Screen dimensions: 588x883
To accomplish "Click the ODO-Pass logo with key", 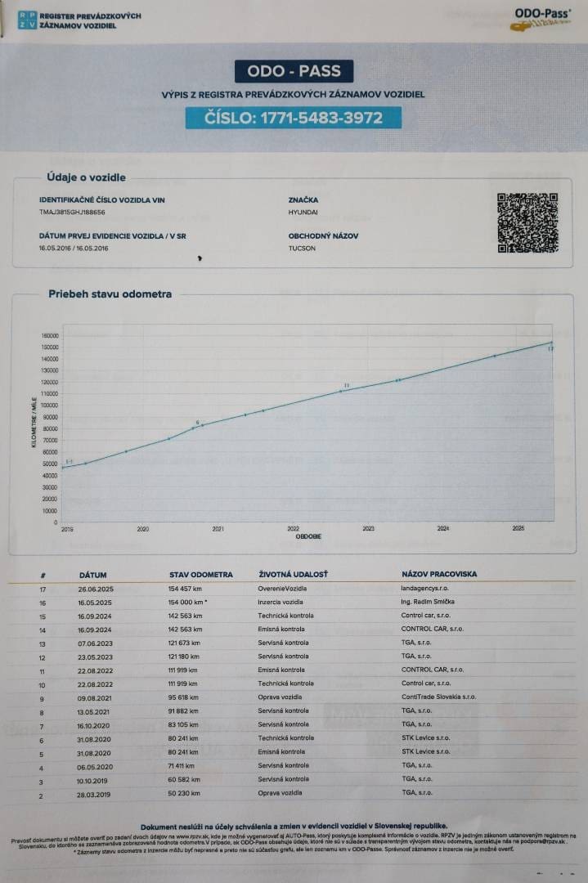I will [542, 19].
